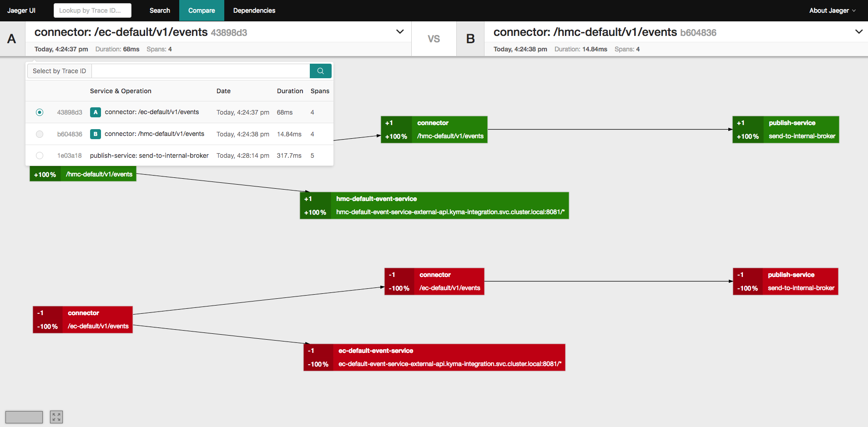Click the selected radio for trace 43898d3
This screenshot has height=427, width=868.
pos(40,112)
